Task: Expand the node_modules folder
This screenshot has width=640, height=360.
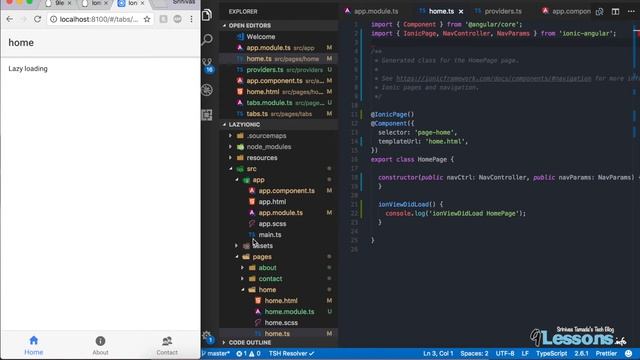Action: [x=269, y=147]
